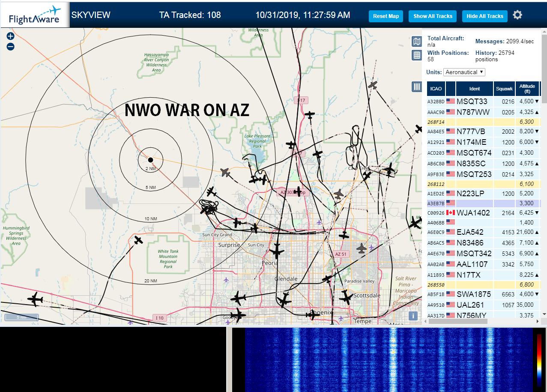Select the EJA542 aircraft row

[x=484, y=232]
